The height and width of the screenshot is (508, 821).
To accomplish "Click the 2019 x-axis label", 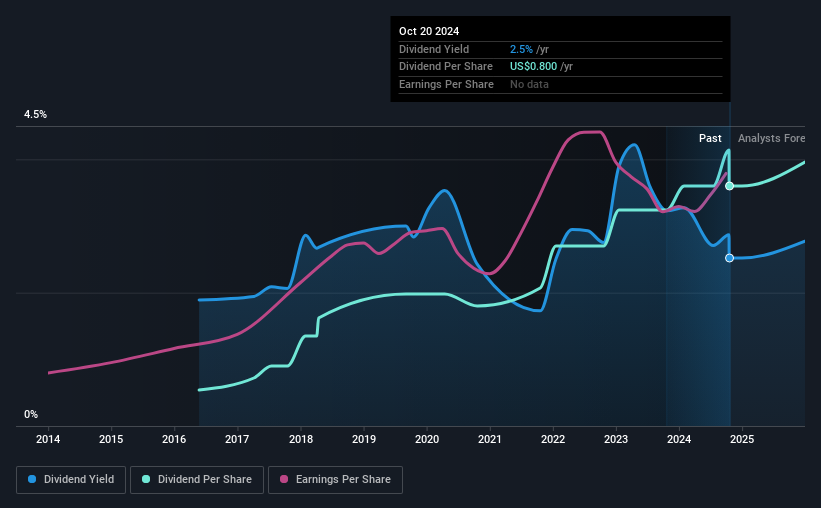I will tap(364, 439).
